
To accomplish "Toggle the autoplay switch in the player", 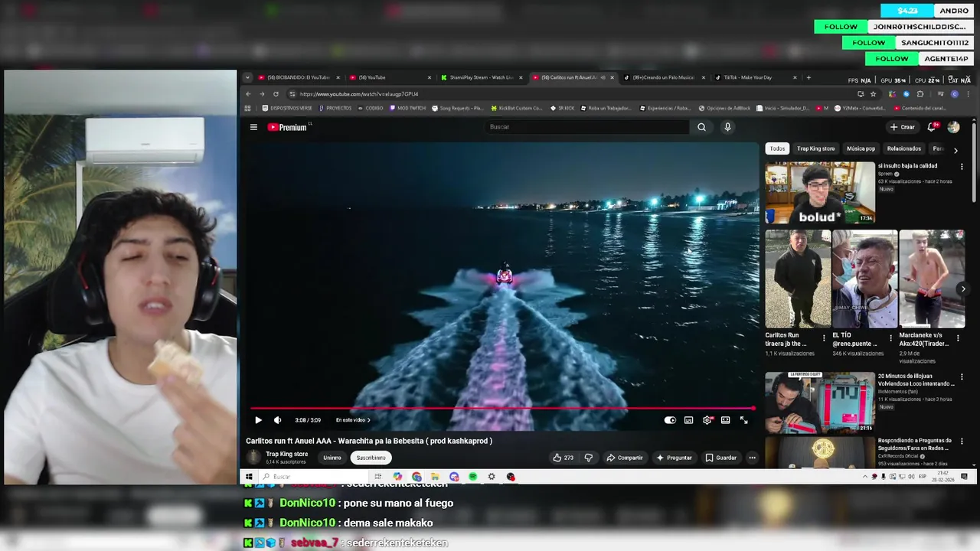I will [x=670, y=420].
